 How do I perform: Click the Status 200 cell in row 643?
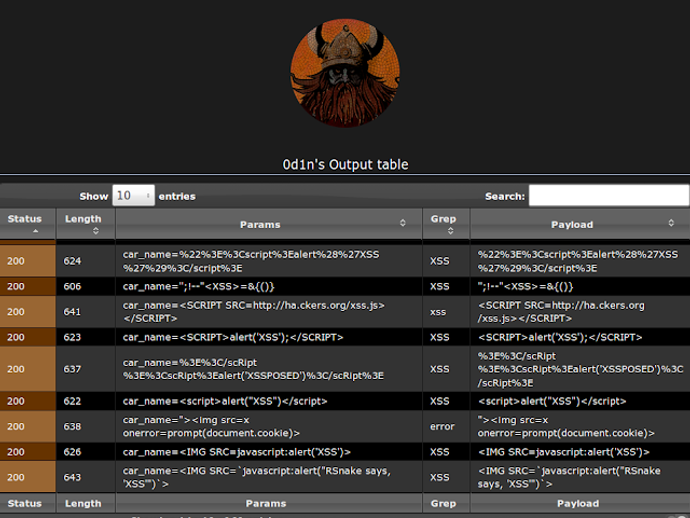click(28, 477)
